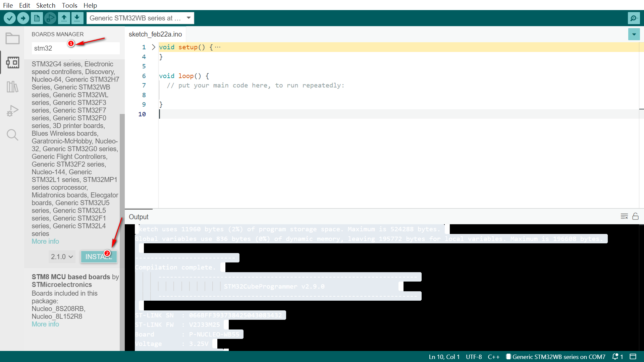
Task: Open More info link for STM32 package
Action: point(45,241)
